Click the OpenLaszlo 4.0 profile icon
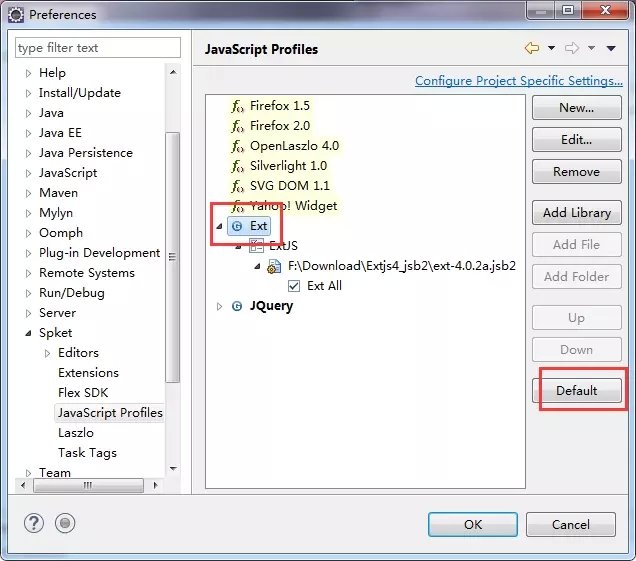Screen dimensions: 636x561 [x=237, y=146]
